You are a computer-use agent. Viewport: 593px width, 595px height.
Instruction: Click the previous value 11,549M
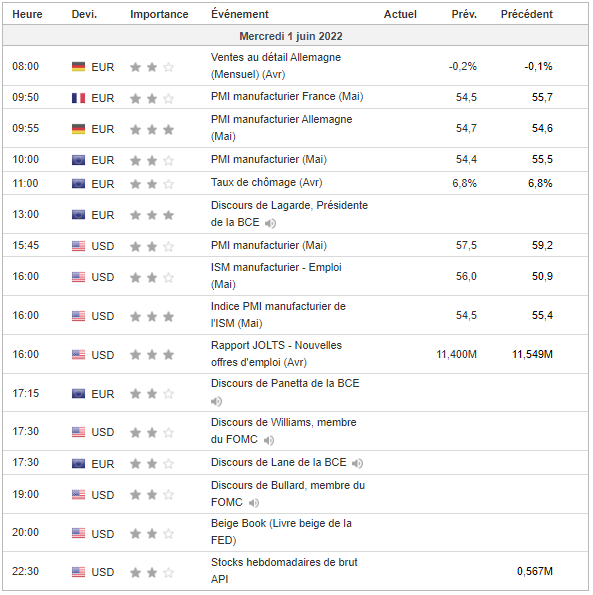click(x=532, y=355)
